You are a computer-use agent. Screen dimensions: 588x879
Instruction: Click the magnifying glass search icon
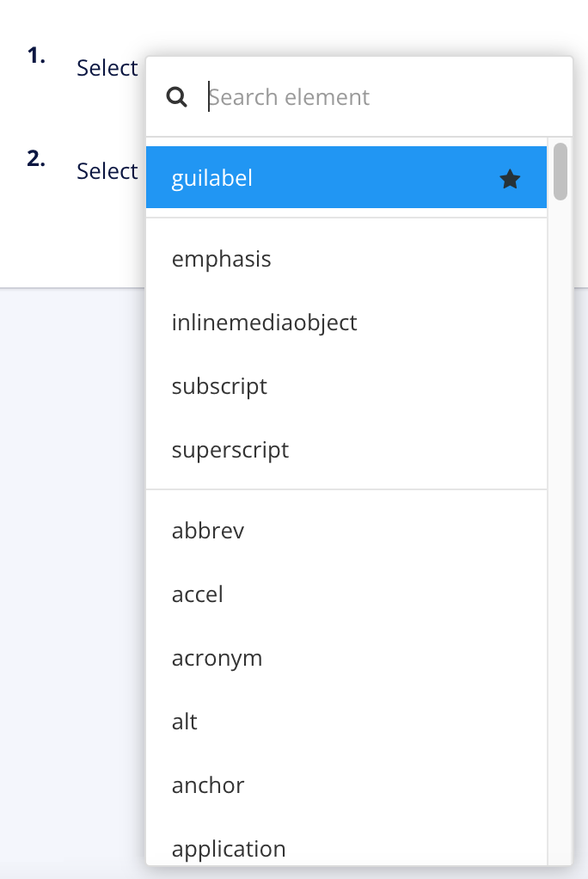(177, 96)
